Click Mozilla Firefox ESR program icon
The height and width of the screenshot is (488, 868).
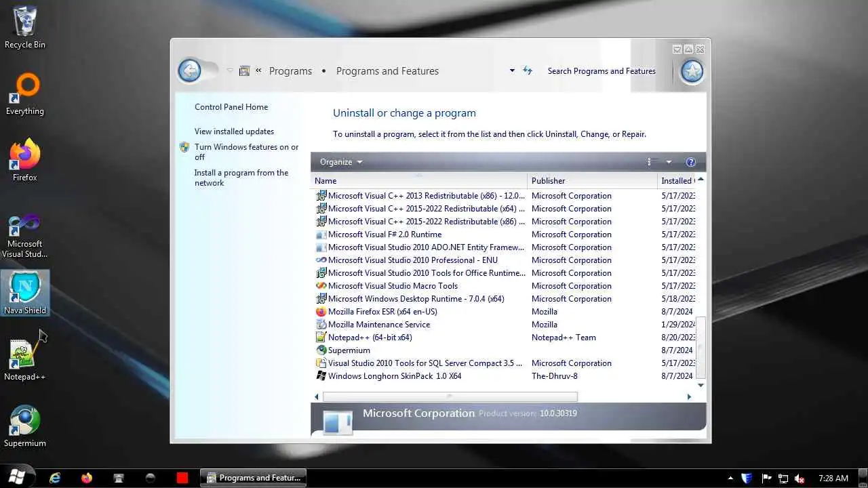coord(321,312)
